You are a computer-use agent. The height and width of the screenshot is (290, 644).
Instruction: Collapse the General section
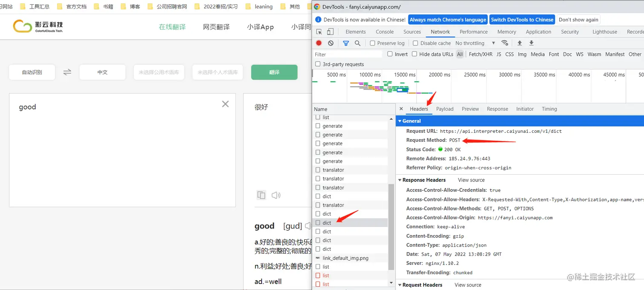point(400,121)
